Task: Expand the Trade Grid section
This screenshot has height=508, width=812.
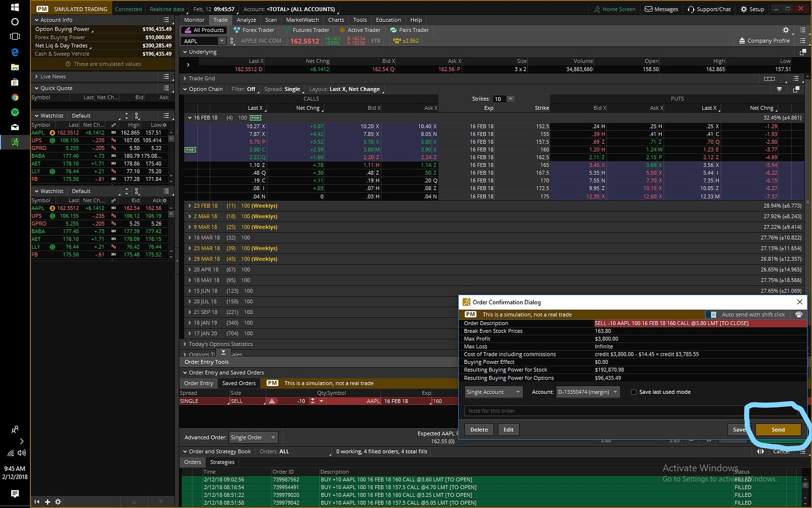Action: coord(185,78)
